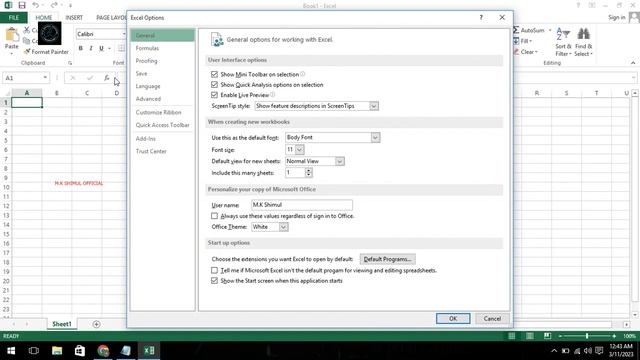The height and width of the screenshot is (360, 640).
Task: Toggle Italic formatting in ribbon
Action: (91, 48)
